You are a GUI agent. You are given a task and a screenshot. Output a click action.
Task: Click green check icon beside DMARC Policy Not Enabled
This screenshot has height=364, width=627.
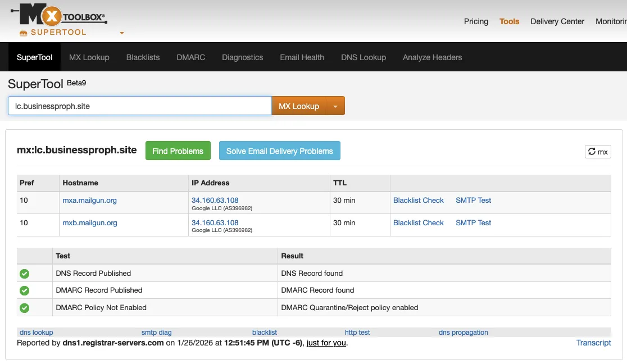click(25, 308)
